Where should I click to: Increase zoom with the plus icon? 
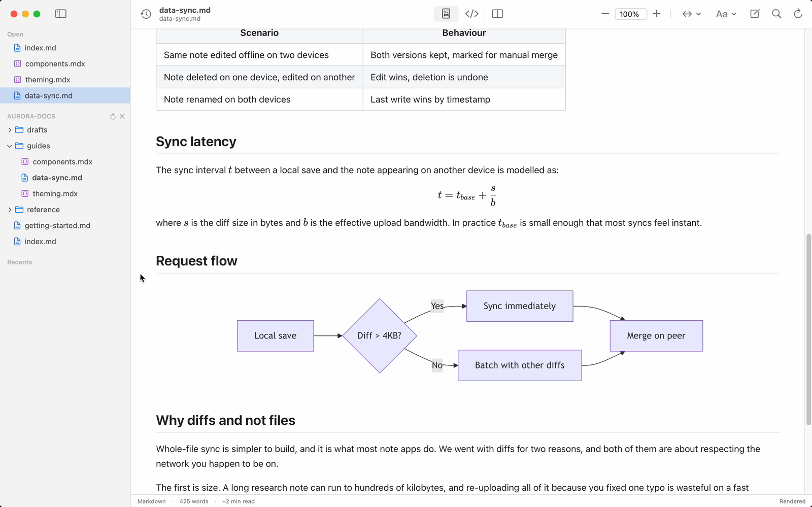click(x=657, y=14)
